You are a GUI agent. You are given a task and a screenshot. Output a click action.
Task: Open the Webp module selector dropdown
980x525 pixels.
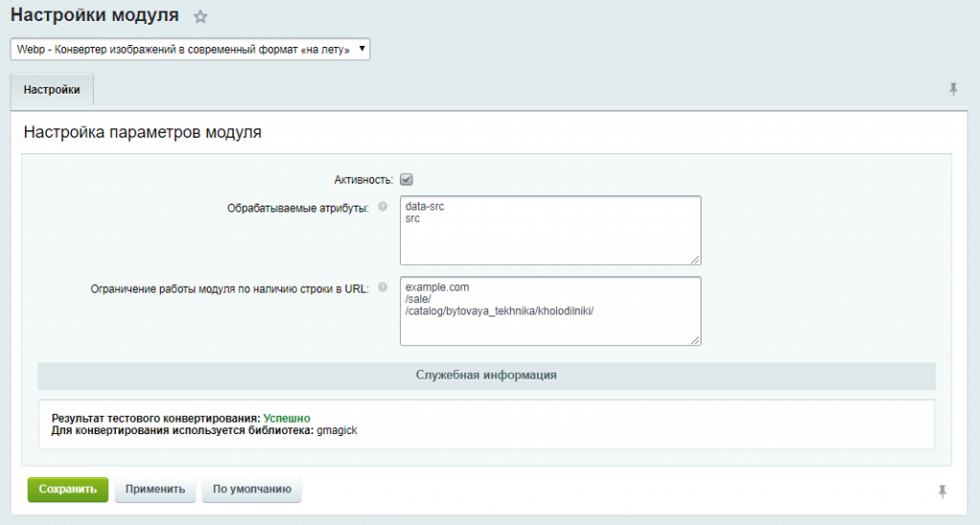click(190, 50)
